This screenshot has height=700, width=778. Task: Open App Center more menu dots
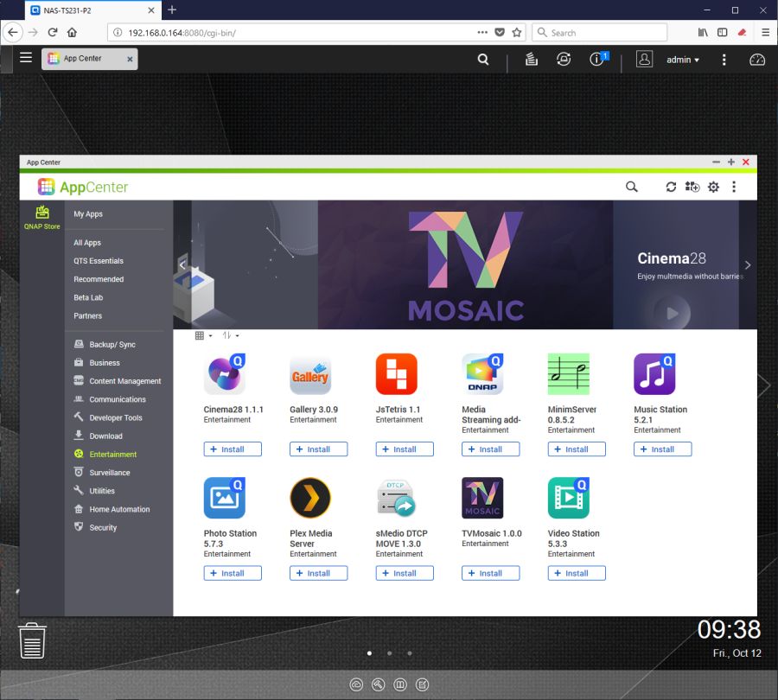(734, 187)
